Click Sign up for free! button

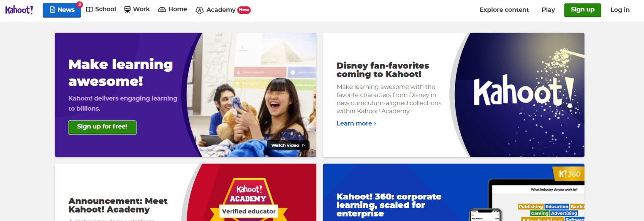tap(102, 127)
